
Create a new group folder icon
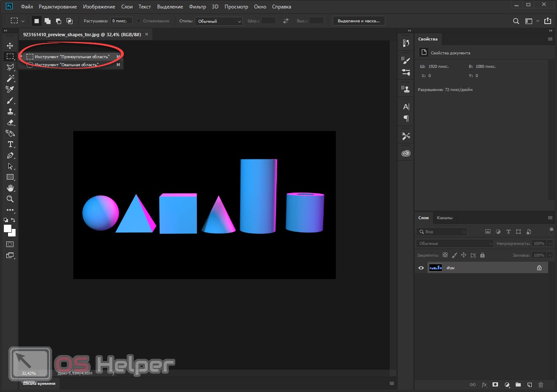coord(518,385)
